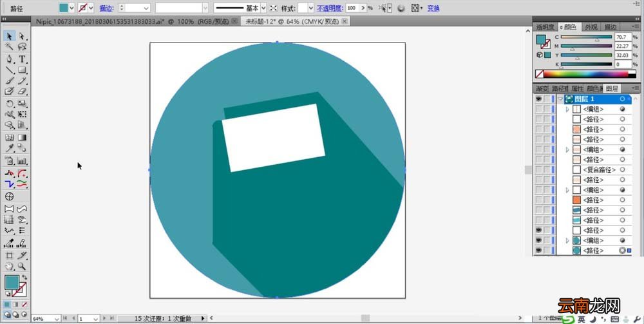Choose the Lasso tool
The image size is (644, 324).
(22, 47)
